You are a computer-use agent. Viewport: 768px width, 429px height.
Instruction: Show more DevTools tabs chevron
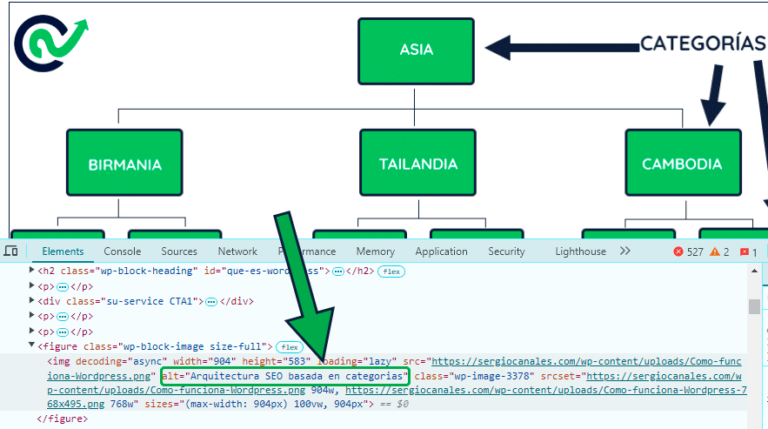[625, 252]
